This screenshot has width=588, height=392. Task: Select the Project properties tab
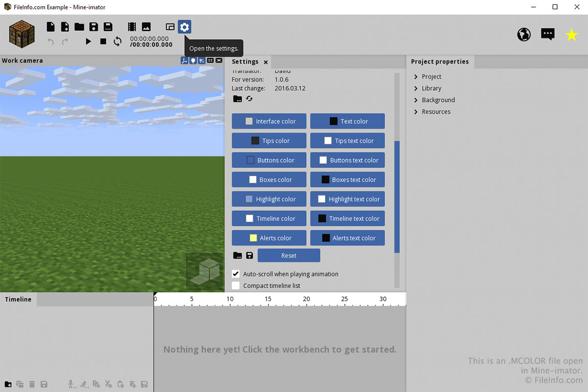[x=440, y=62]
